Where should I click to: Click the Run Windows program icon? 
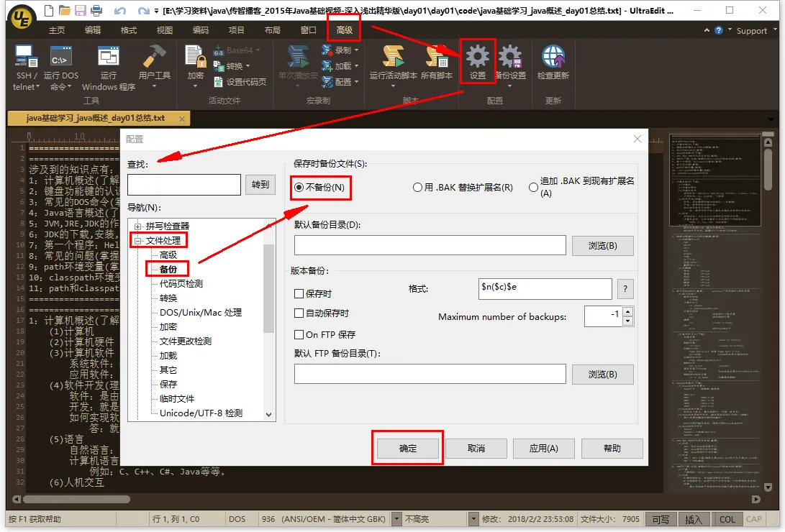108,58
